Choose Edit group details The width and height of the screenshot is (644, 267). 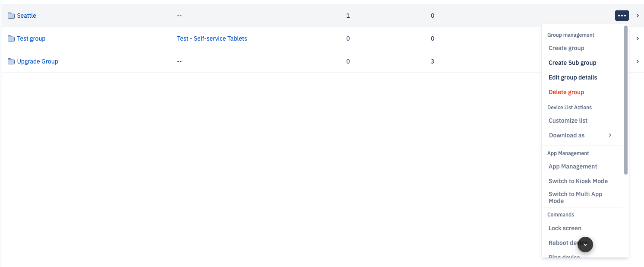[573, 77]
